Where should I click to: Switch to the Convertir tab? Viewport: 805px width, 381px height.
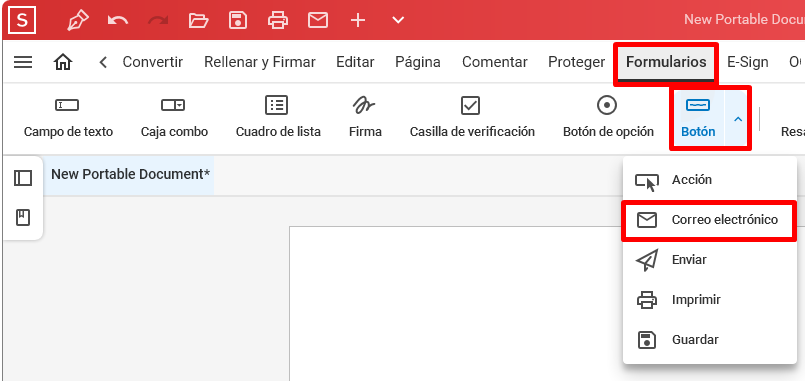pyautogui.click(x=152, y=62)
